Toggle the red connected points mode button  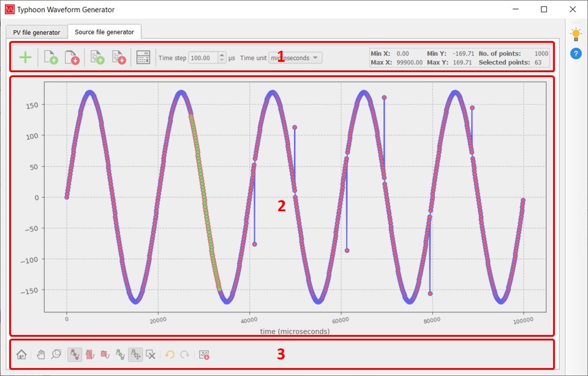coord(75,355)
